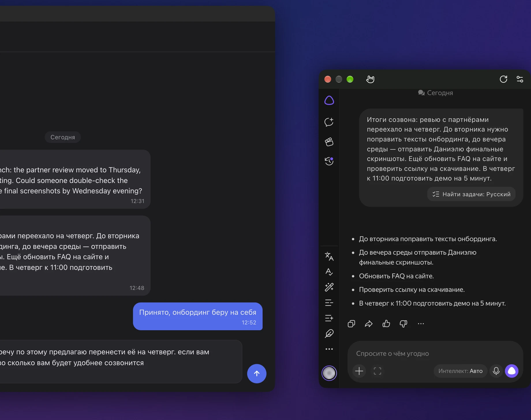This screenshot has width=531, height=420.
Task: Click 'Найти задачи: Русский' chip
Action: pyautogui.click(x=471, y=194)
